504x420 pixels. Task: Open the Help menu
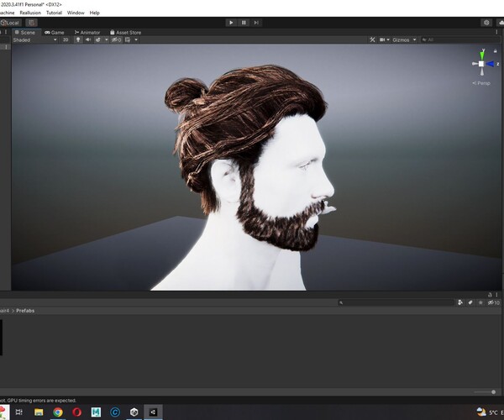[x=94, y=13]
